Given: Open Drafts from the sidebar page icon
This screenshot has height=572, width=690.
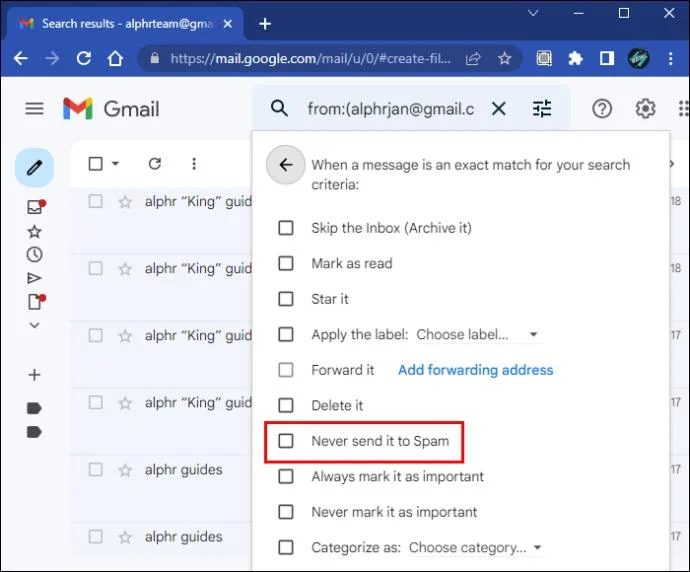Looking at the screenshot, I should pos(36,302).
